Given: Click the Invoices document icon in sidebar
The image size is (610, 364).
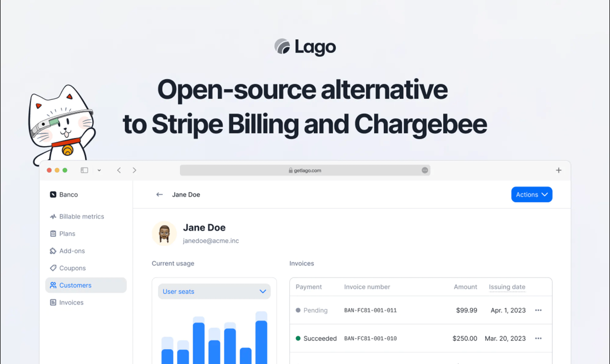Looking at the screenshot, I should [53, 302].
